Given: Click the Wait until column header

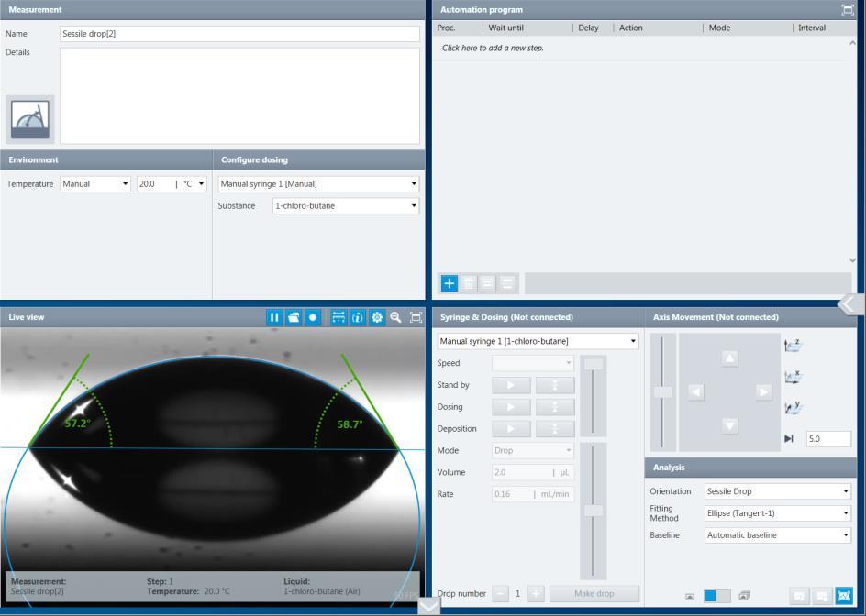Looking at the screenshot, I should point(505,27).
